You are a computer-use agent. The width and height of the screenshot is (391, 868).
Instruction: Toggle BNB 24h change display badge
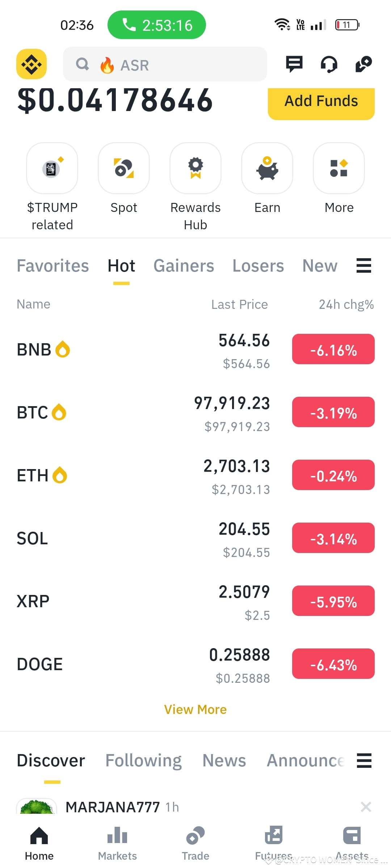(333, 349)
